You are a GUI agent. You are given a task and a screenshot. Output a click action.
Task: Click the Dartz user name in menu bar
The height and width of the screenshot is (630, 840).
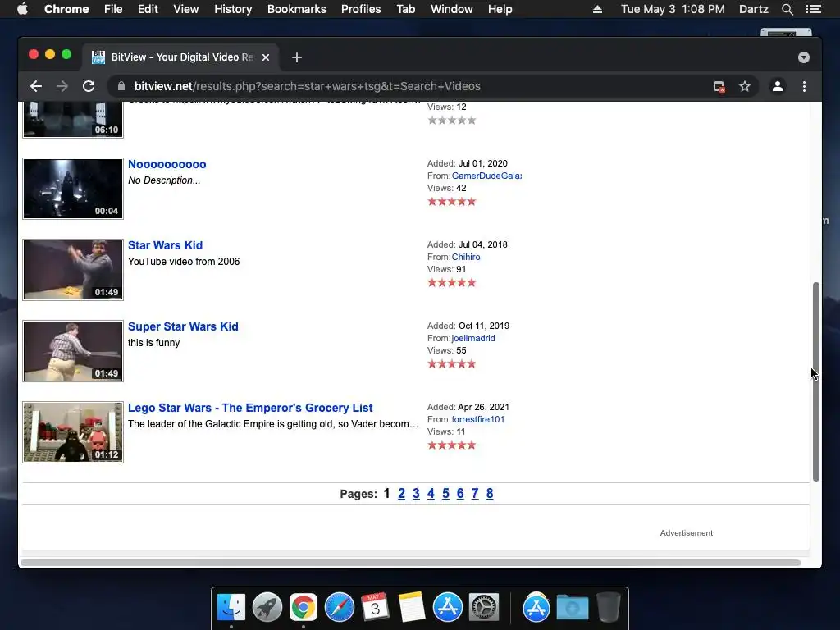pos(753,9)
